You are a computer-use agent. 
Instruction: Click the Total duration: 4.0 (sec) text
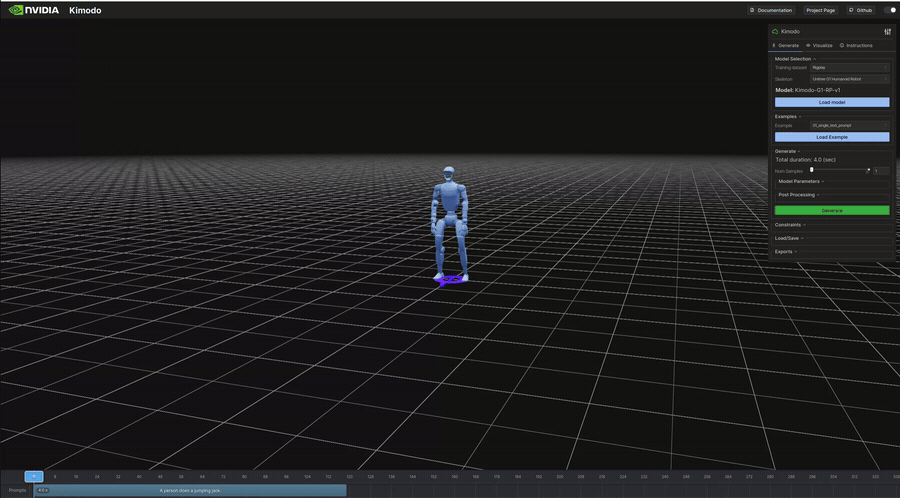(x=805, y=159)
